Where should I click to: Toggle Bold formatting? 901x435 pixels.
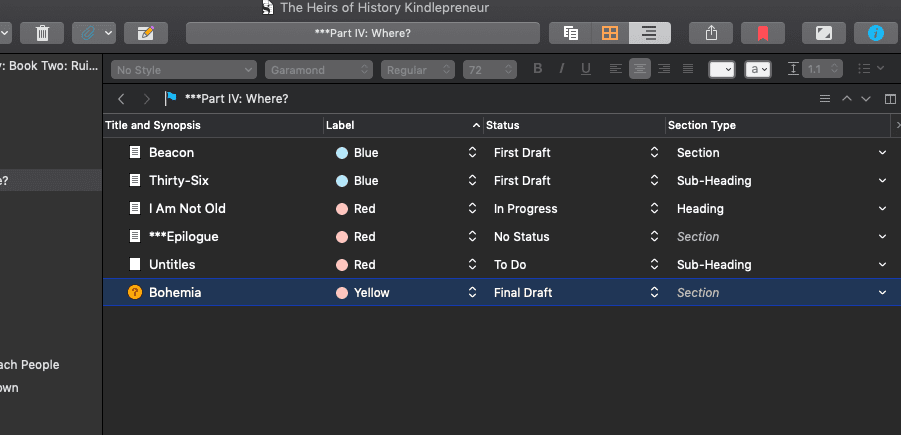538,69
